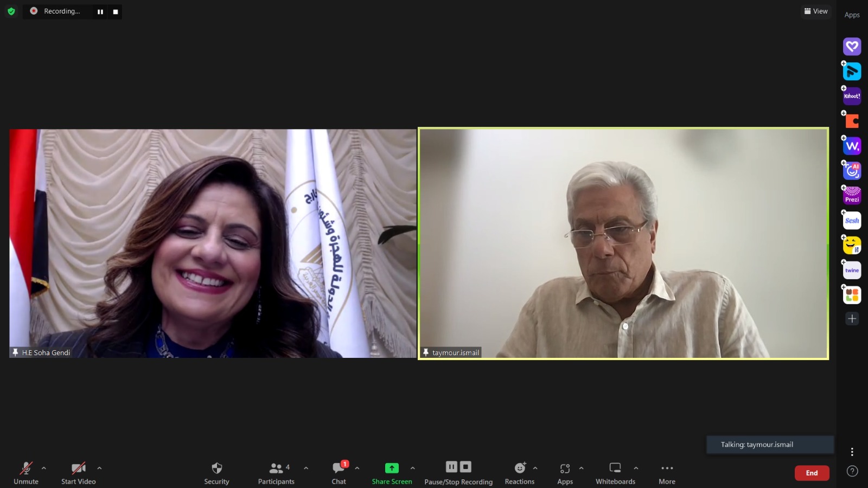Open the twine app icon
The image size is (868, 488).
coord(852,270)
